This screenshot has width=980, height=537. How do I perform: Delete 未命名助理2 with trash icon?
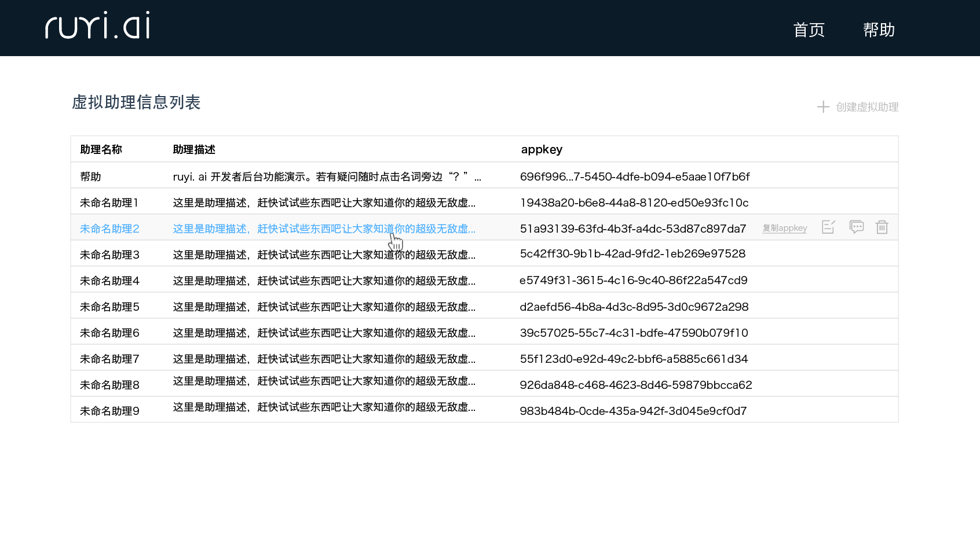pyautogui.click(x=882, y=227)
